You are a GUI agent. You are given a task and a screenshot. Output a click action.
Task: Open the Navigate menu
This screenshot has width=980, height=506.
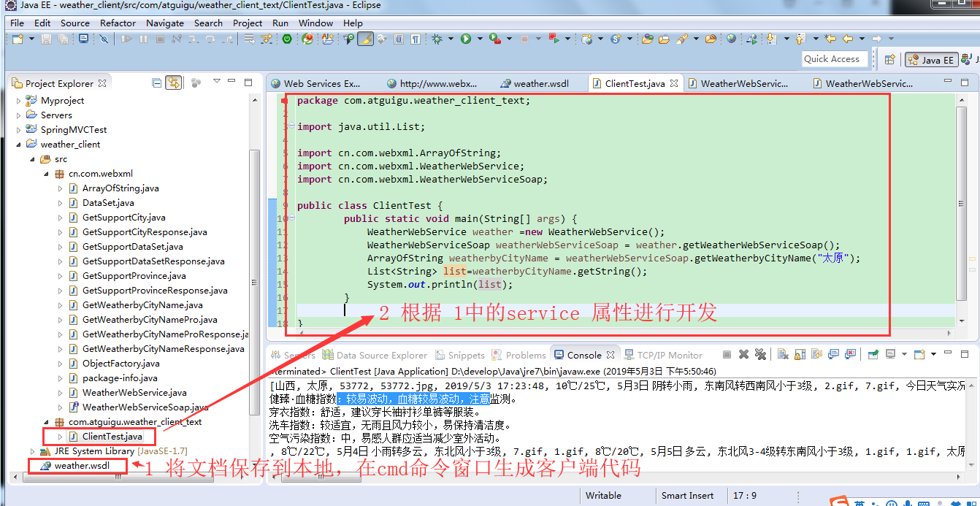pos(165,23)
